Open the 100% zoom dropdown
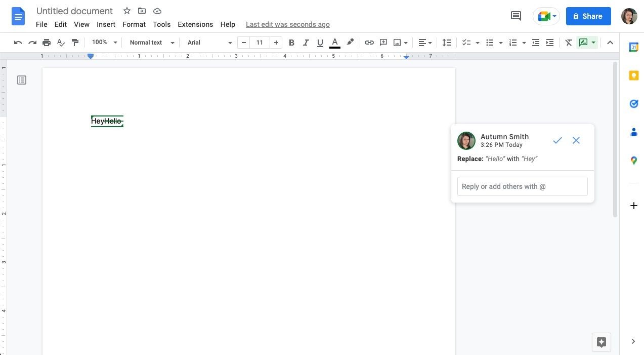Screen dimensions: 644x355 tap(104, 43)
